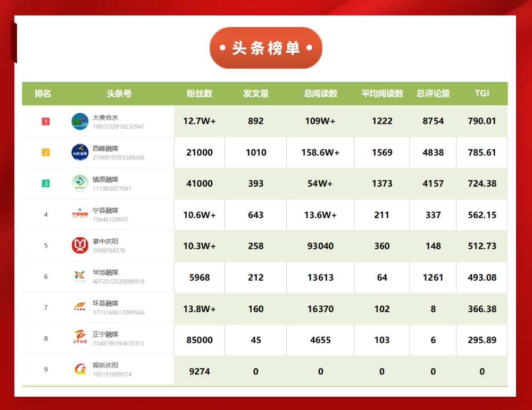Sort by 粉丝数 column header
The height and width of the screenshot is (410, 532).
tap(199, 94)
